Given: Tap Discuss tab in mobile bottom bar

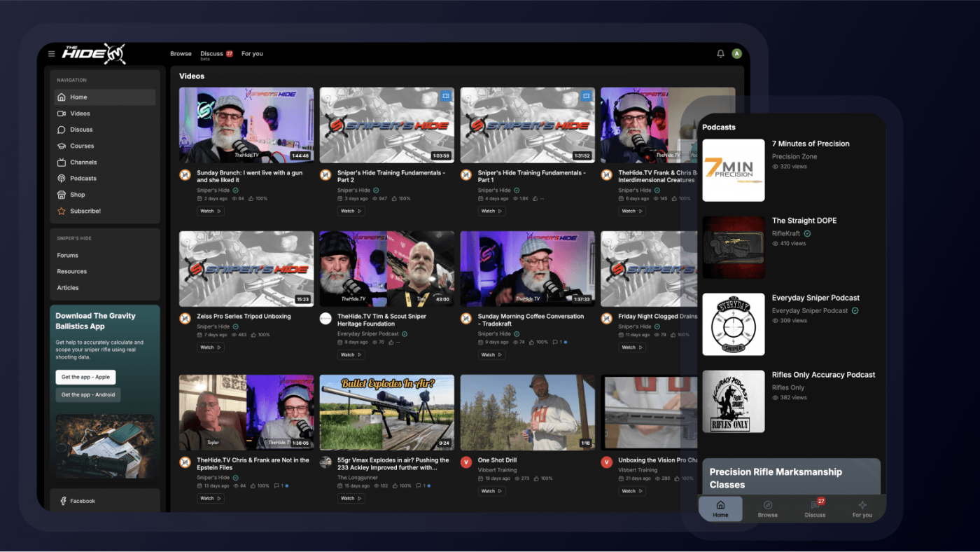Looking at the screenshot, I should click(x=815, y=509).
